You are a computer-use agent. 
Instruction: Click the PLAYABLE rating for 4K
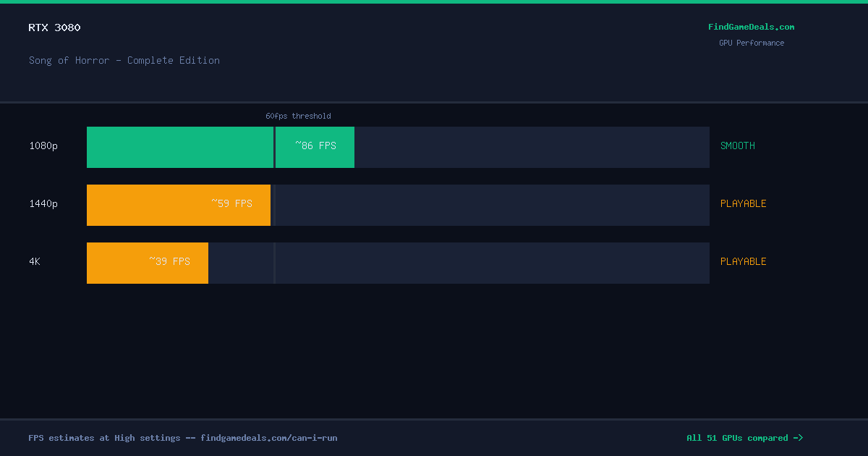pos(744,261)
